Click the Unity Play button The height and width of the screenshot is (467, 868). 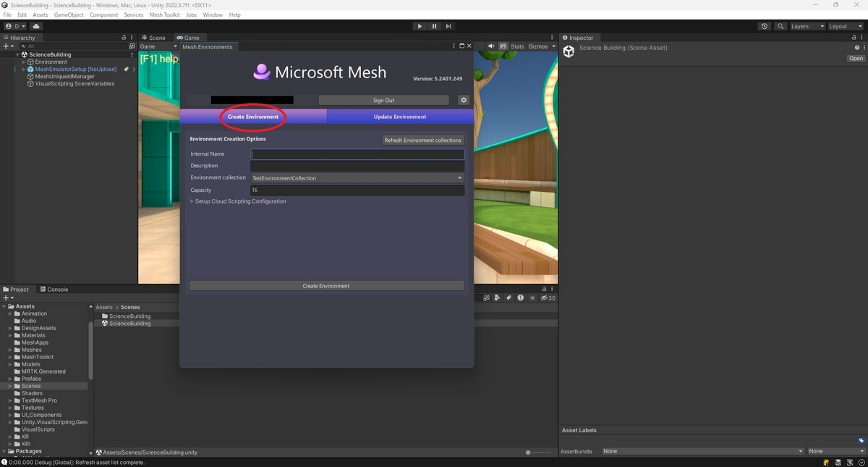coord(420,26)
